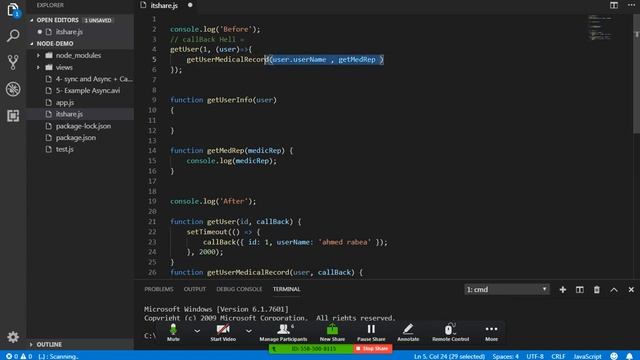Viewport: 640px width, 360px height.
Task: Pause Share in Zoom toolbar
Action: pos(371,332)
